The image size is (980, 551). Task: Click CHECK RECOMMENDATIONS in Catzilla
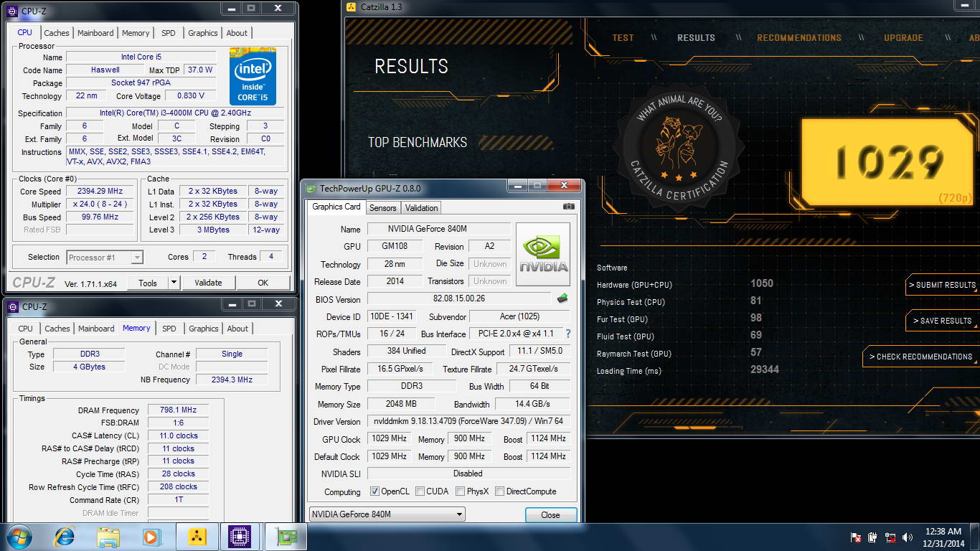pyautogui.click(x=920, y=357)
